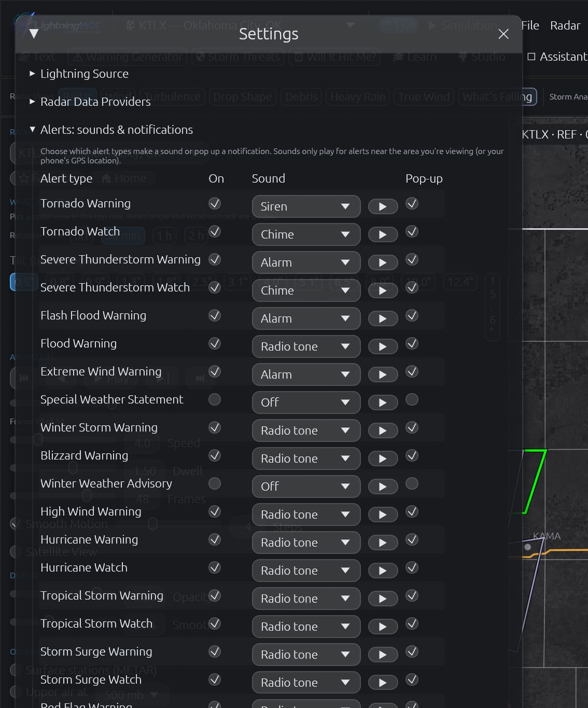Collapse Settings using top-left triangle icon
This screenshot has height=708, width=588.
tap(34, 34)
